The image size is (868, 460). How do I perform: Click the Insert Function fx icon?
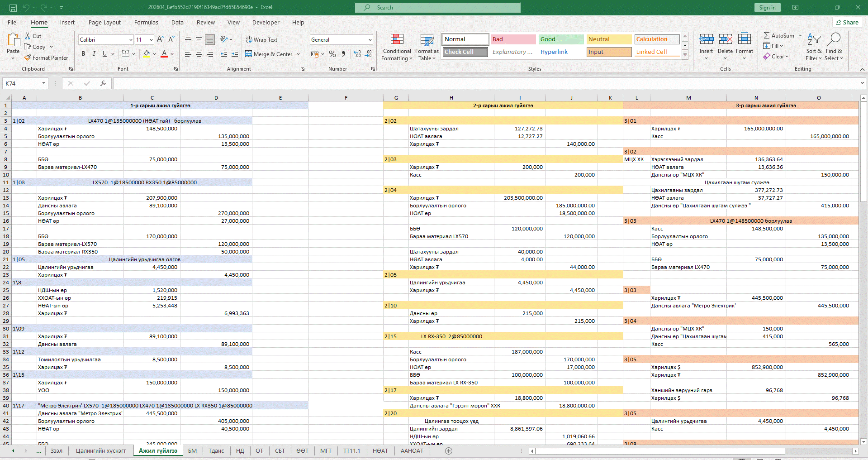click(x=103, y=83)
